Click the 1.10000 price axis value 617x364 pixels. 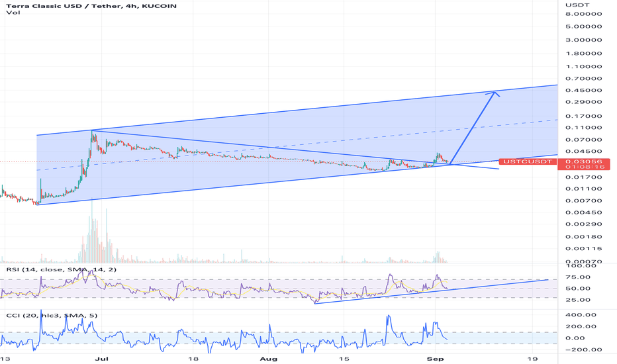(x=583, y=66)
